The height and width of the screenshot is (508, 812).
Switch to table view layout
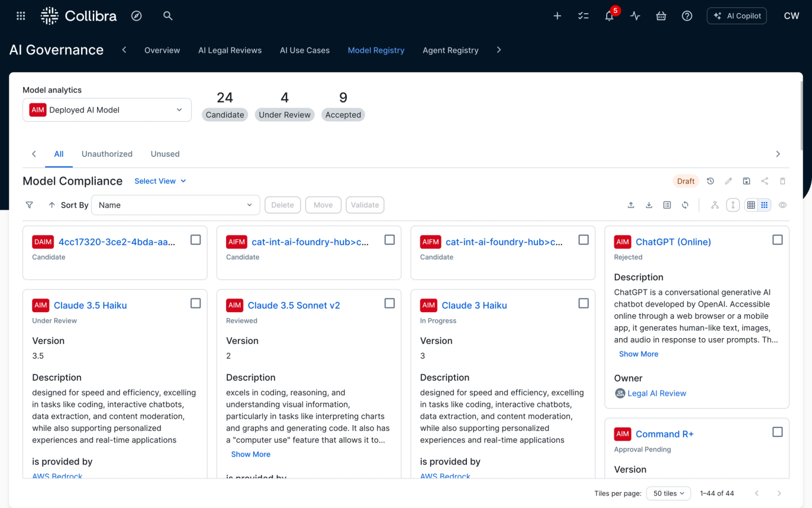751,205
